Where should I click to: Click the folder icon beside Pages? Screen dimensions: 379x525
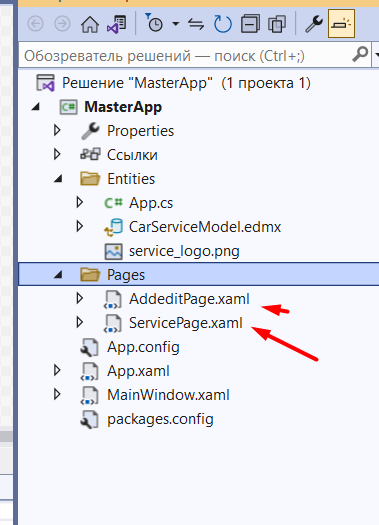[x=90, y=275]
